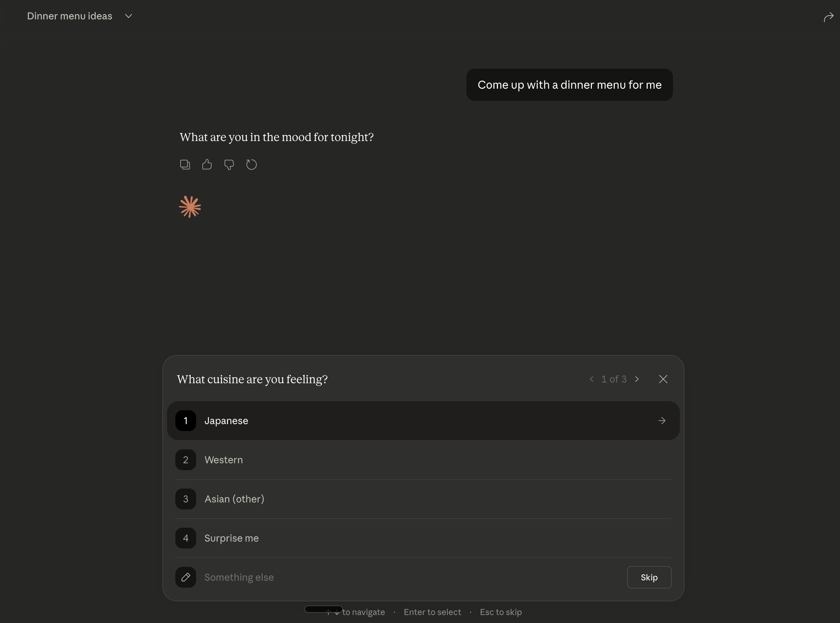Click the arrow on the Japanese row
This screenshot has width=840, height=623.
(x=662, y=421)
